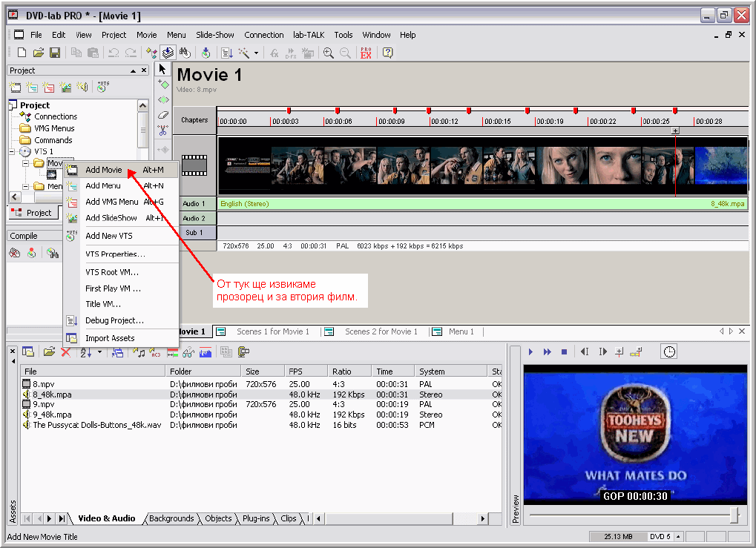
Task: Click the add chapter point green diamond tool
Action: click(x=163, y=85)
